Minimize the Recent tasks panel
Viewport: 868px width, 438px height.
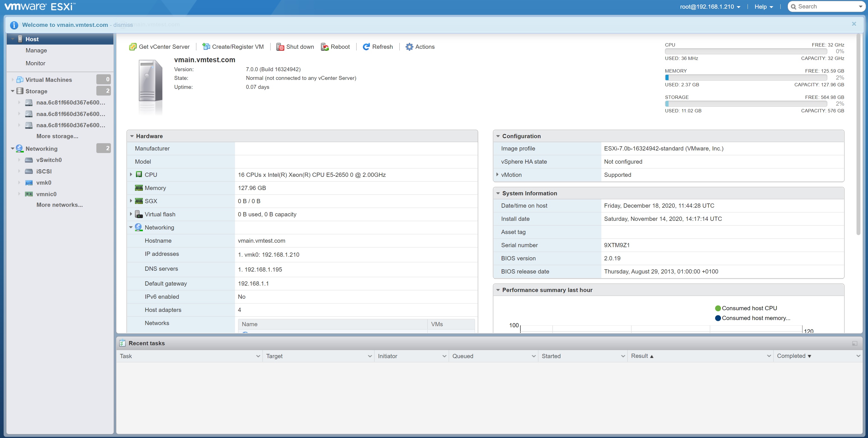click(x=855, y=343)
